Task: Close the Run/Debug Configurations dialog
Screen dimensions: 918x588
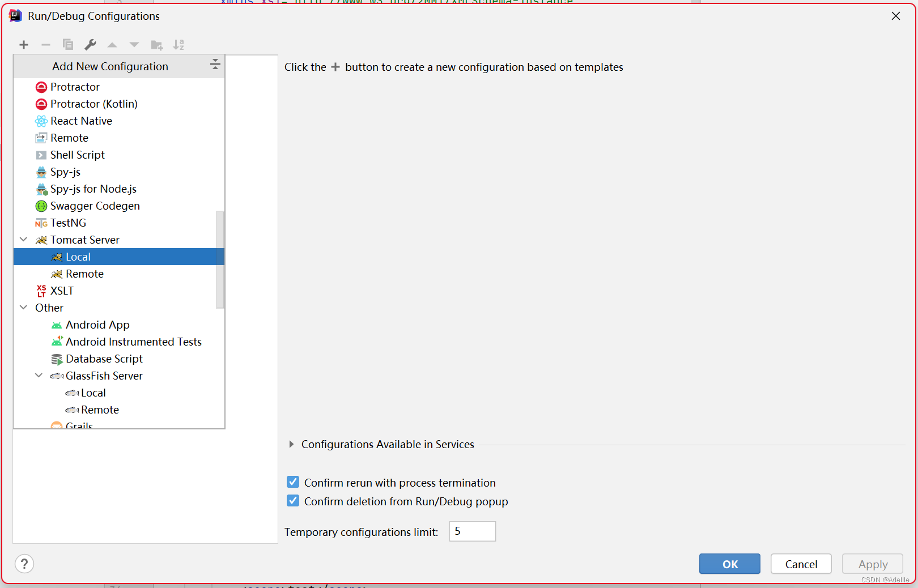Action: pos(896,16)
